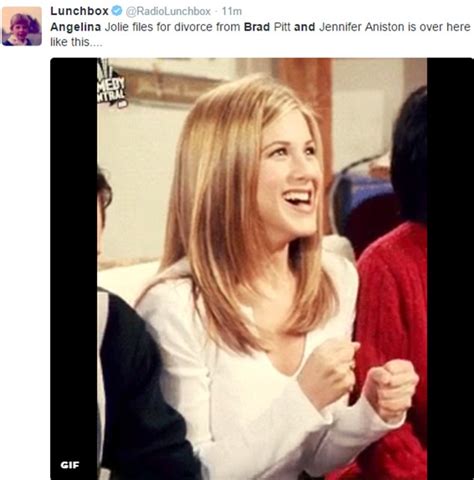
Task: Open the @RadioLunchbox handle link
Action: click(168, 11)
